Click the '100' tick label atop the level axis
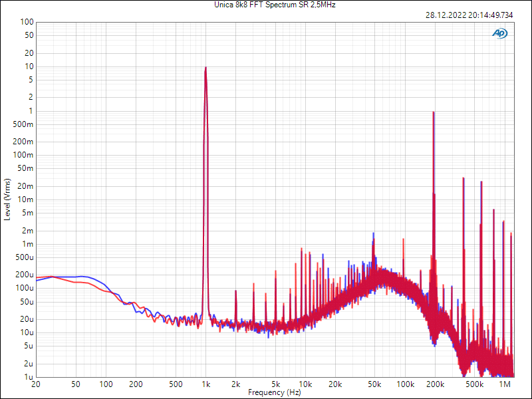Viewport: 532px width, 399px height. tap(27, 22)
